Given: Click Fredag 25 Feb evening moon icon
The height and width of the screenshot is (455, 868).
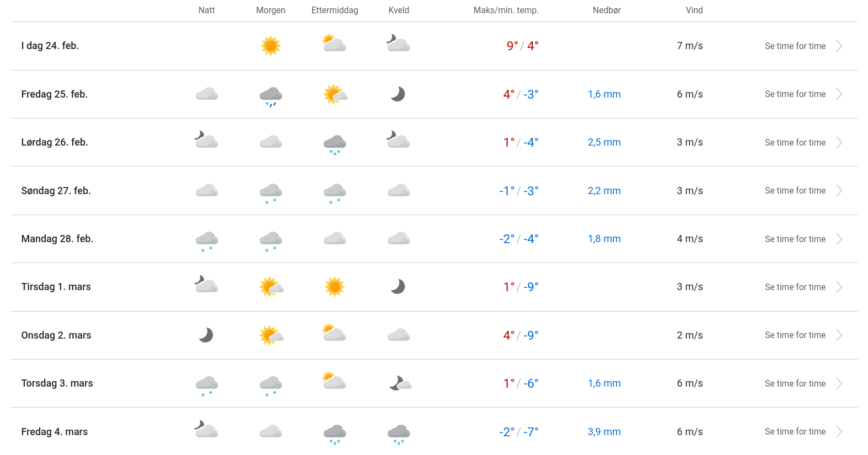Looking at the screenshot, I should pos(398,94).
